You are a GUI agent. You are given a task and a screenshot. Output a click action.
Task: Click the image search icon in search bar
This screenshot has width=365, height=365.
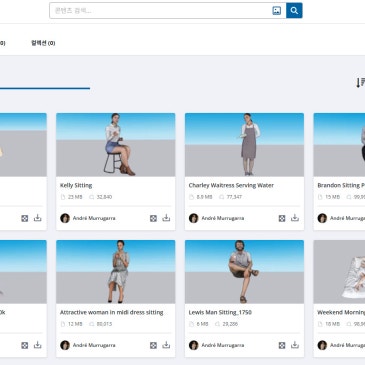tap(277, 11)
